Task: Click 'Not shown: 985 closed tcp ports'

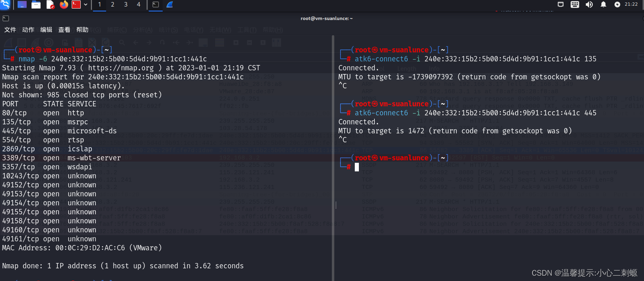Action: (x=82, y=95)
